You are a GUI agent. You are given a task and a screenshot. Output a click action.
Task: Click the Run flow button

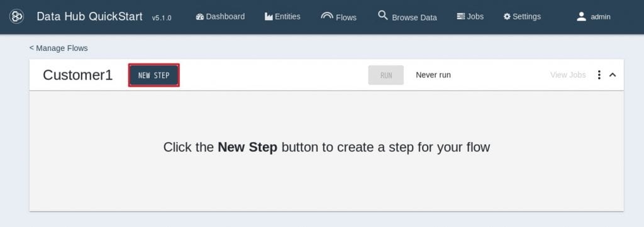click(x=386, y=75)
